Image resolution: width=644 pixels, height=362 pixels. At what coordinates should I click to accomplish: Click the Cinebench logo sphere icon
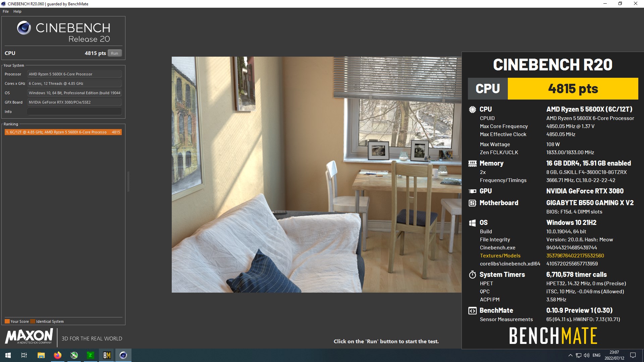pos(24,28)
